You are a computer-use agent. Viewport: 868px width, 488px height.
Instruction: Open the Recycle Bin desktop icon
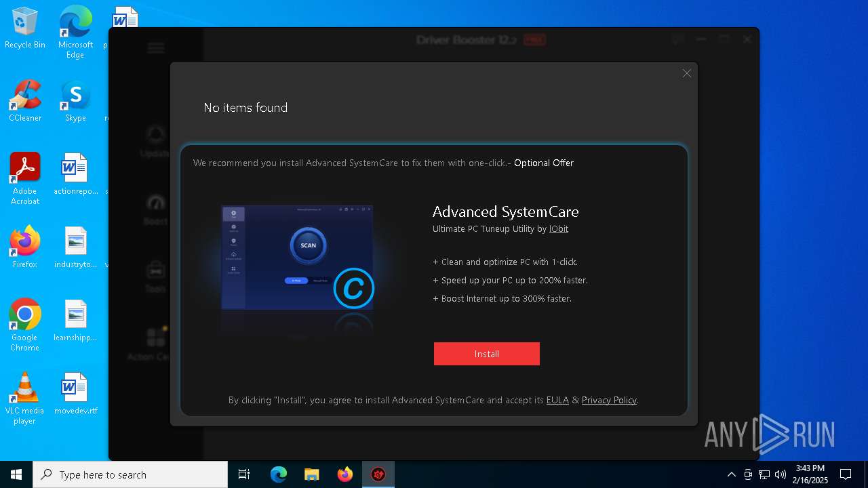point(25,28)
